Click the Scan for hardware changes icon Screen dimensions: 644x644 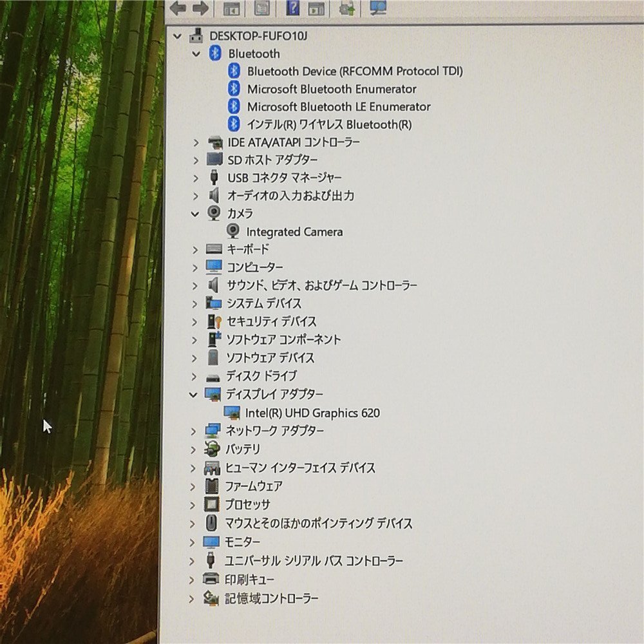[378, 8]
